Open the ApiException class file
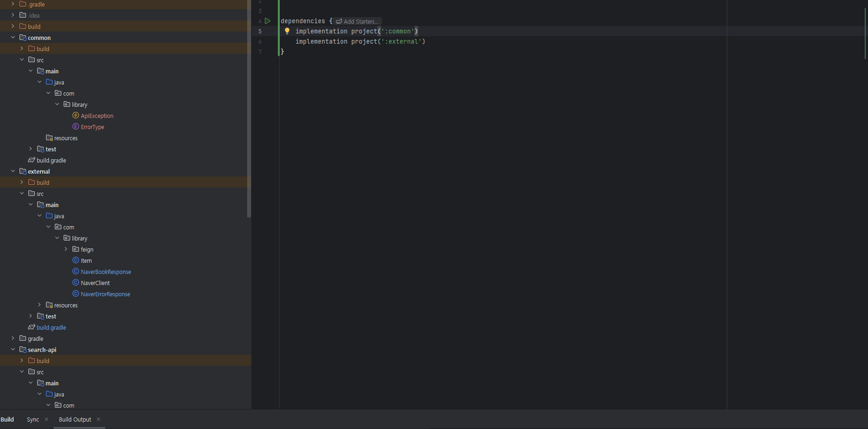This screenshot has height=429, width=868. tap(97, 116)
